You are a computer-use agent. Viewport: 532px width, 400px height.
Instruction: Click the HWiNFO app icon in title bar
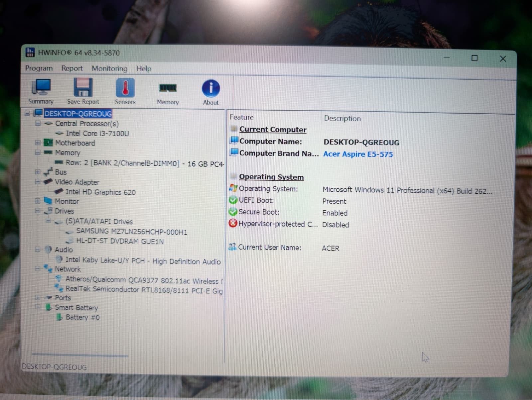point(30,52)
